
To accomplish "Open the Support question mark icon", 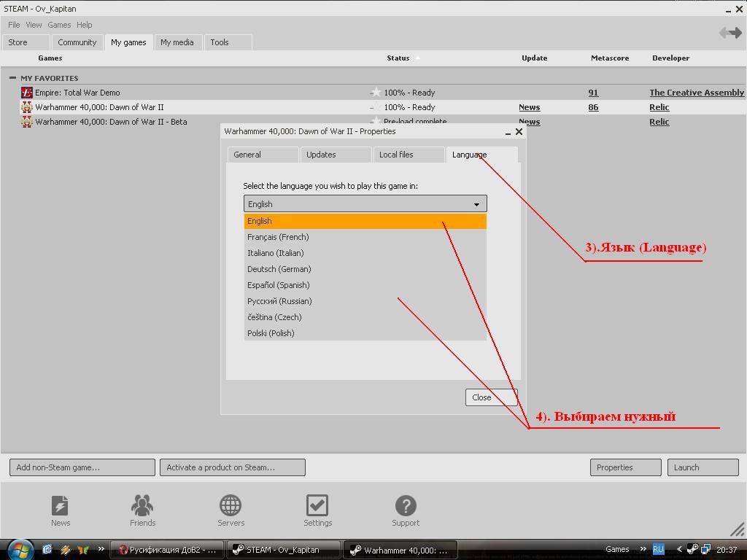I will click(x=406, y=506).
